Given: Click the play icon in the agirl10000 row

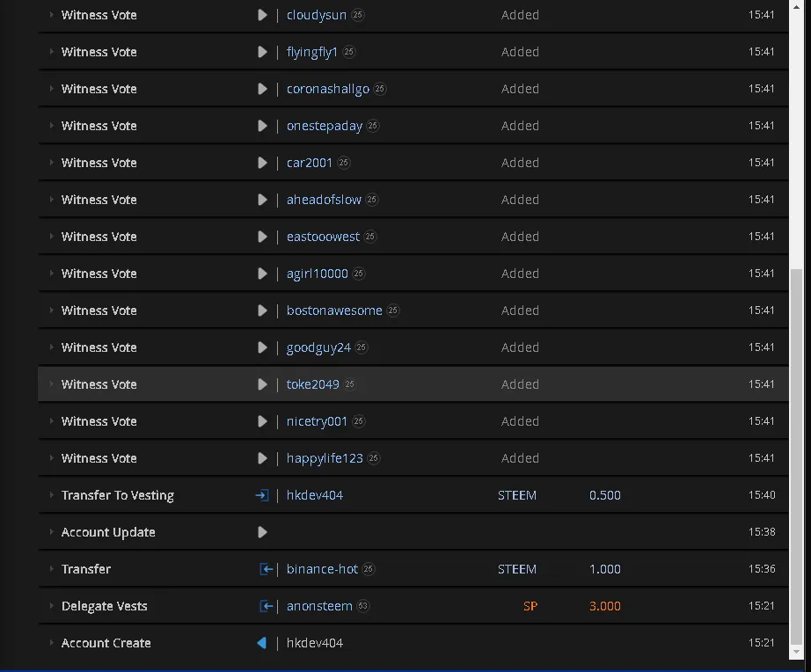Looking at the screenshot, I should [x=262, y=274].
